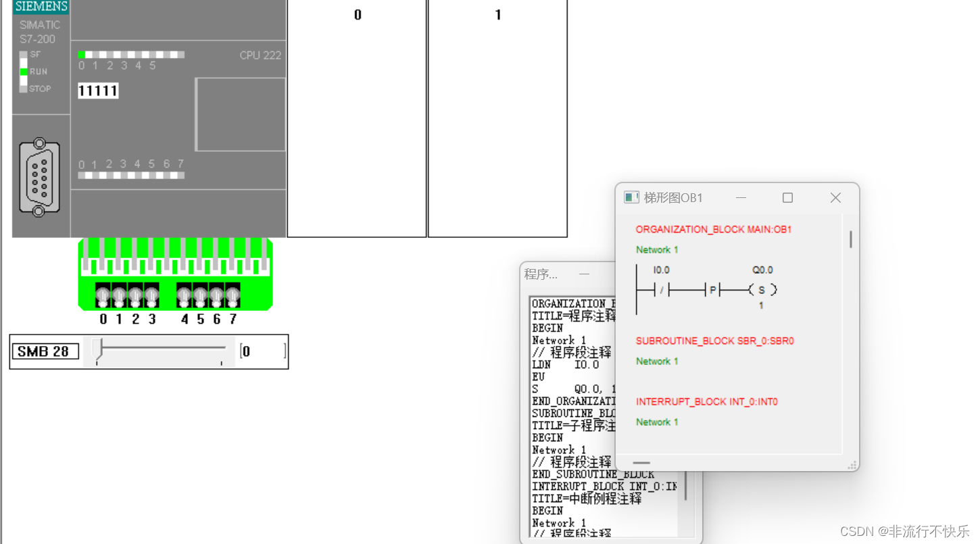Select expansion module slot 0
The height and width of the screenshot is (544, 980).
pos(357,118)
